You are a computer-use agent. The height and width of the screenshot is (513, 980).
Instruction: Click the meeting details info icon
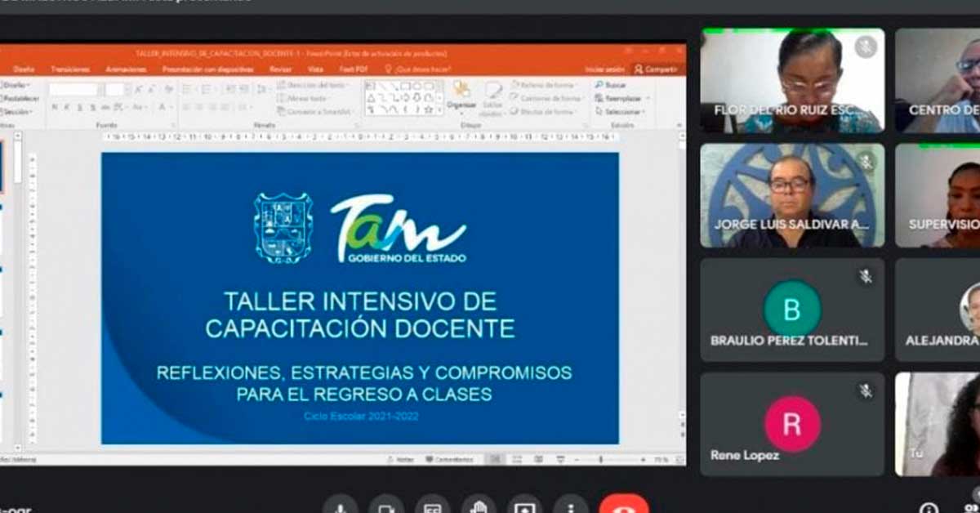(x=929, y=508)
